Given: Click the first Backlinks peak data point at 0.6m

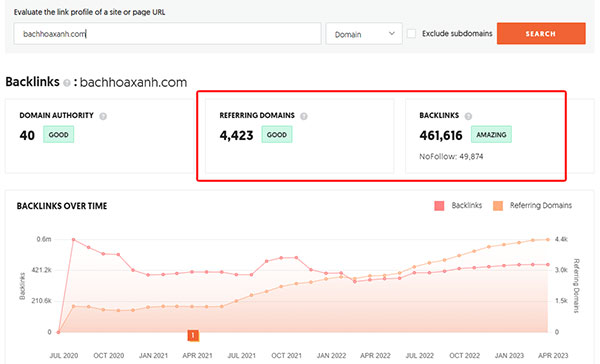Looking at the screenshot, I should (73, 240).
